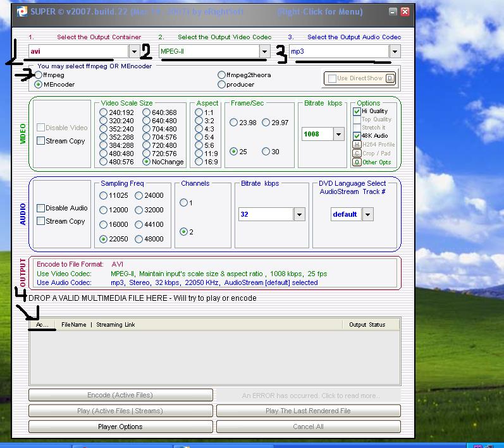504x448 pixels.
Task: Open the Output Video Codec MPEG-II dropdown
Action: pos(264,51)
